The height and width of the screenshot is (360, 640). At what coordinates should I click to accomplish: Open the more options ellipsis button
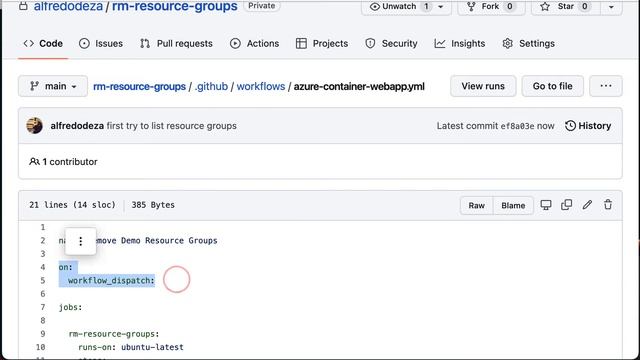606,86
